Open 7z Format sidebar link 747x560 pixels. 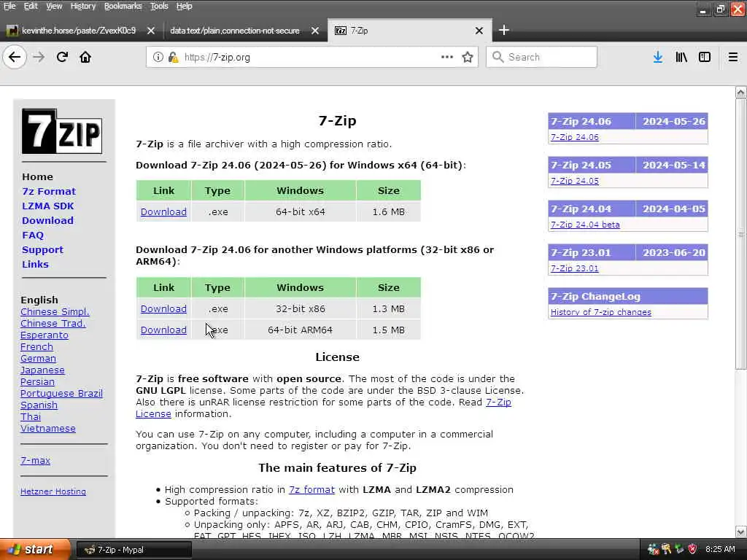[49, 192]
